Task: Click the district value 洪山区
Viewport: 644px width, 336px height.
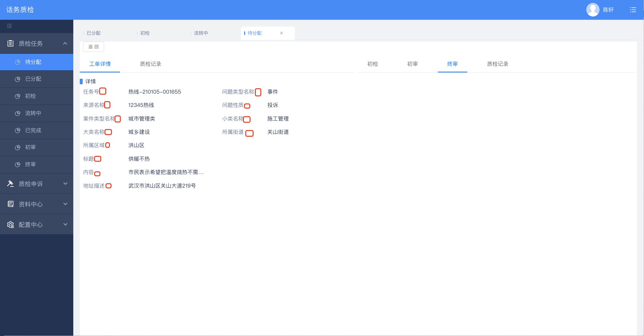Action: point(136,145)
